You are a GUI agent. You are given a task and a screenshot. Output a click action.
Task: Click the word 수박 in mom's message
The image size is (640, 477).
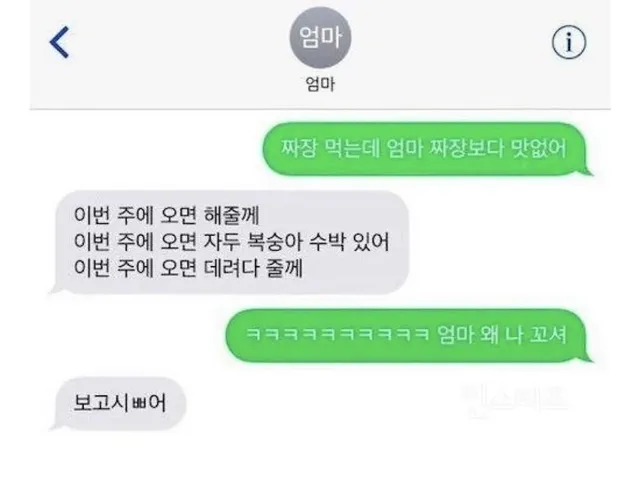coord(326,242)
